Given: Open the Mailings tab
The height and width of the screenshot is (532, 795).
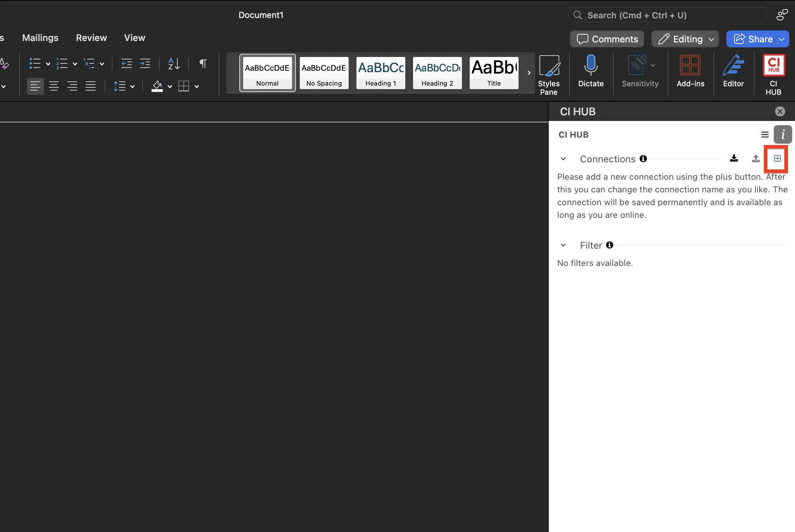Looking at the screenshot, I should (x=40, y=38).
